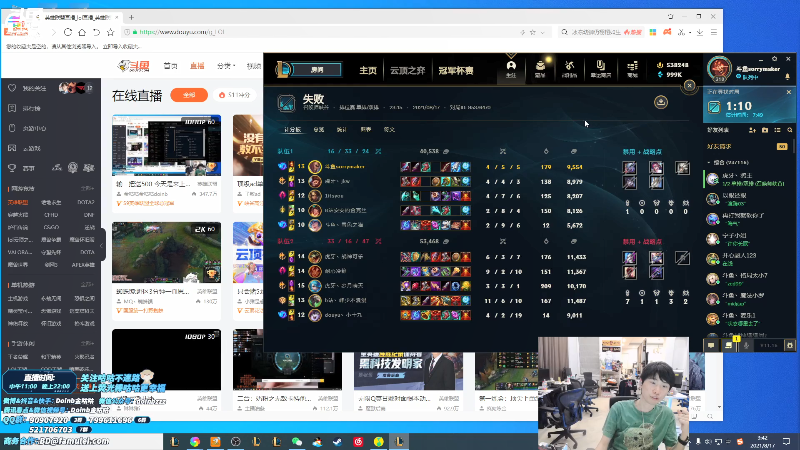Open the CS:GO category link in sidebar

[51, 228]
